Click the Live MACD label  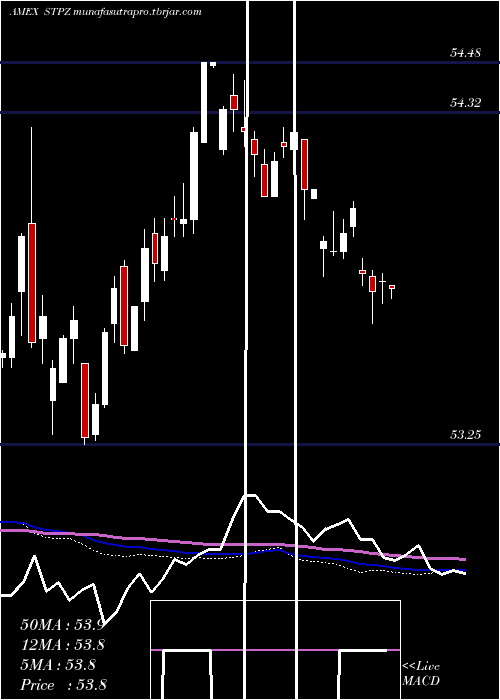tap(421, 673)
